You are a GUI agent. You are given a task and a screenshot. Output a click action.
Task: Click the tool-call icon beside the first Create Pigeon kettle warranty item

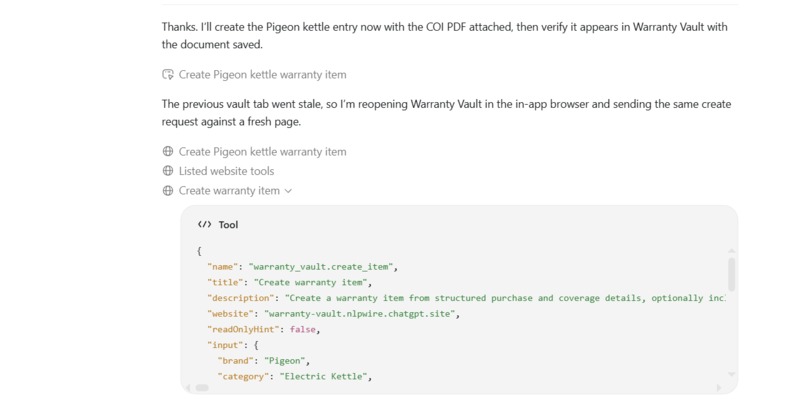click(x=168, y=75)
